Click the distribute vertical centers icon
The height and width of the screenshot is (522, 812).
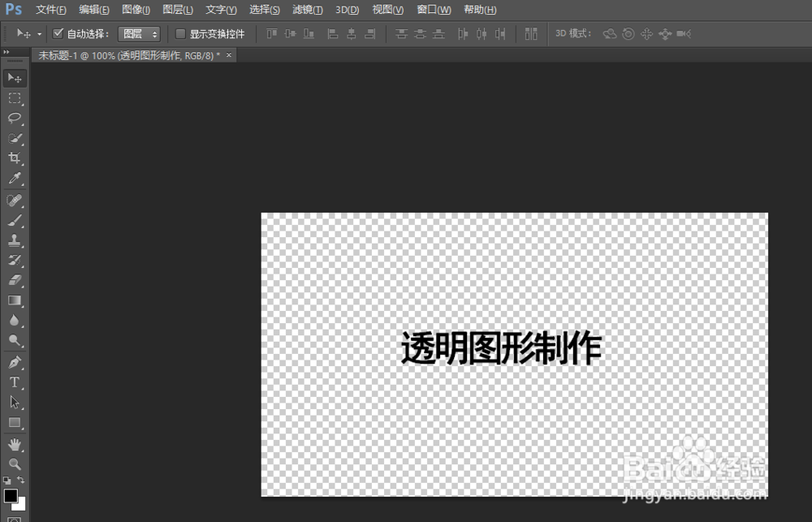point(420,33)
